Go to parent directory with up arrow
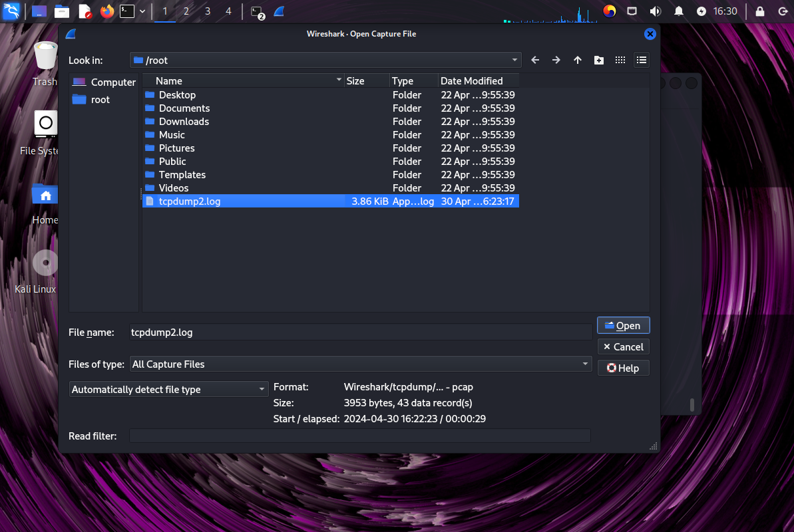This screenshot has width=794, height=532. point(577,61)
